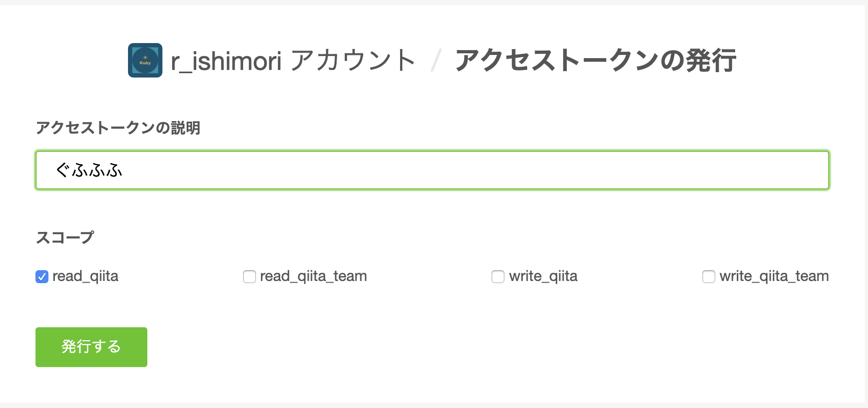Click the アクセストークンの説明 label

(118, 128)
